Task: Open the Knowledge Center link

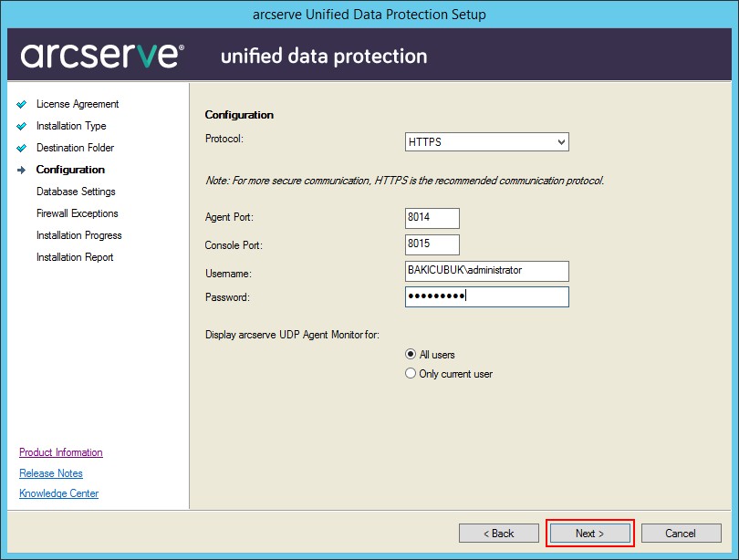Action: coord(59,493)
